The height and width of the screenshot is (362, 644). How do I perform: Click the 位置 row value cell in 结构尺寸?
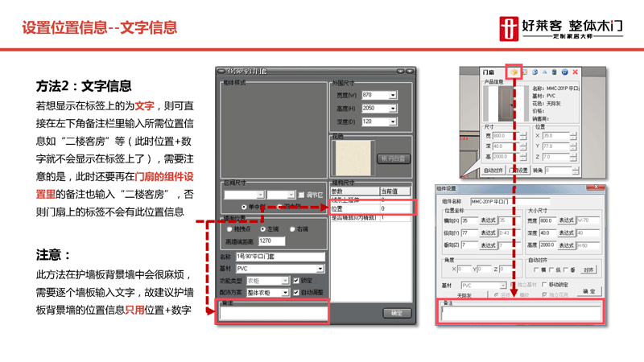(395, 209)
